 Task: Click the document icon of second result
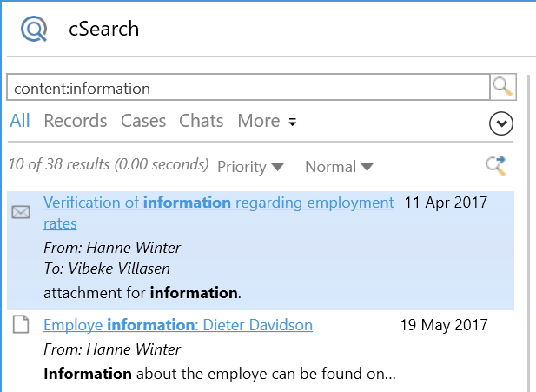coord(21,326)
